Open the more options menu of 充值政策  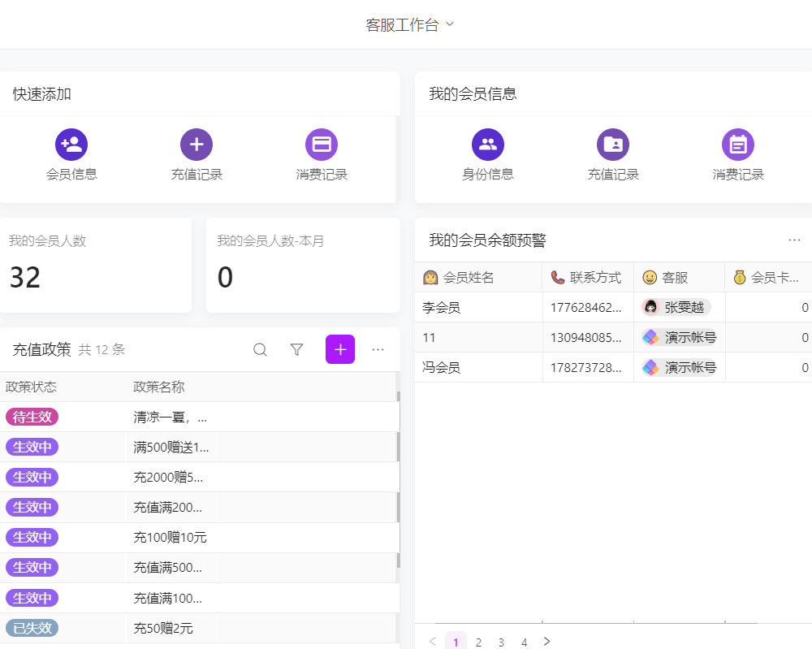(378, 349)
